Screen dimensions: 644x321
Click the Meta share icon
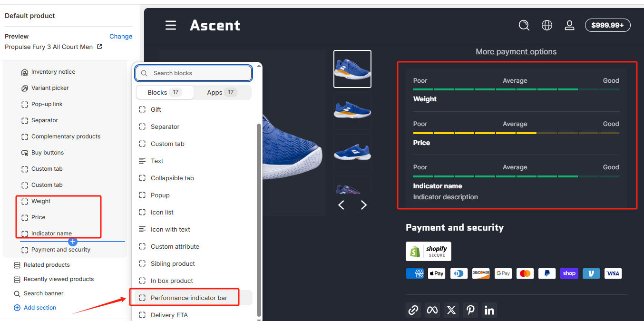(x=432, y=310)
